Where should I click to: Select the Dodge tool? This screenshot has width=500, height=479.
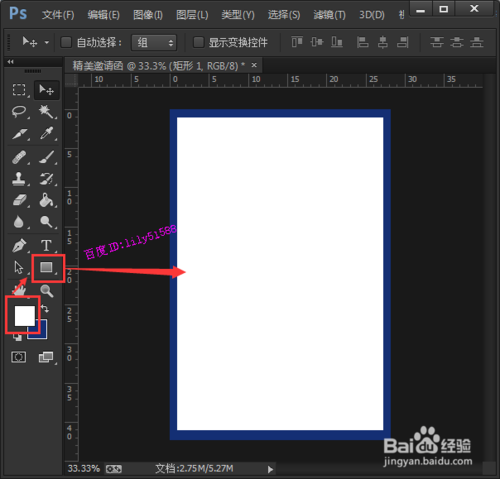point(46,222)
